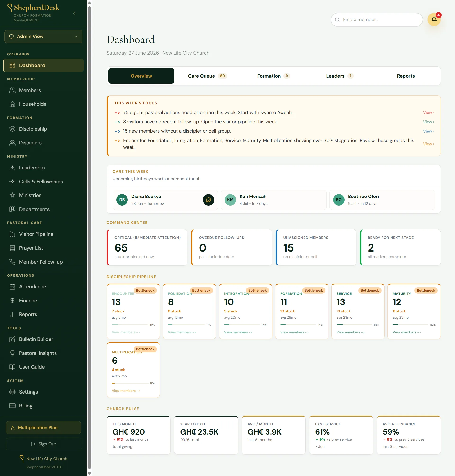Open the Critical immediate attention card
This screenshot has height=476, width=455.
[x=147, y=247]
